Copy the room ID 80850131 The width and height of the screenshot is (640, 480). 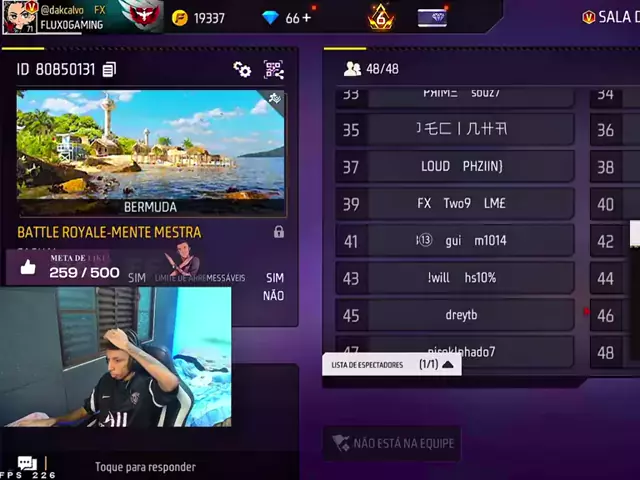109,70
